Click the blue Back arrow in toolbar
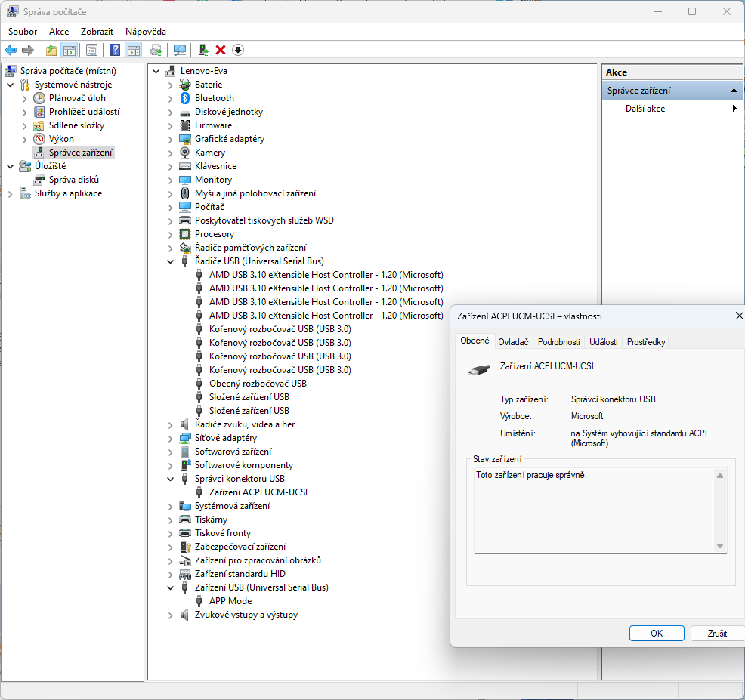The width and height of the screenshot is (745, 700). click(11, 50)
